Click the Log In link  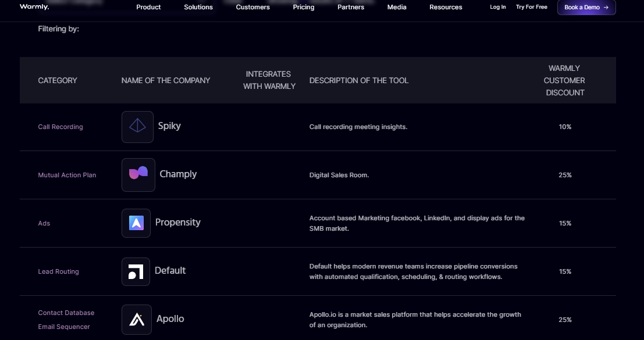pyautogui.click(x=498, y=7)
